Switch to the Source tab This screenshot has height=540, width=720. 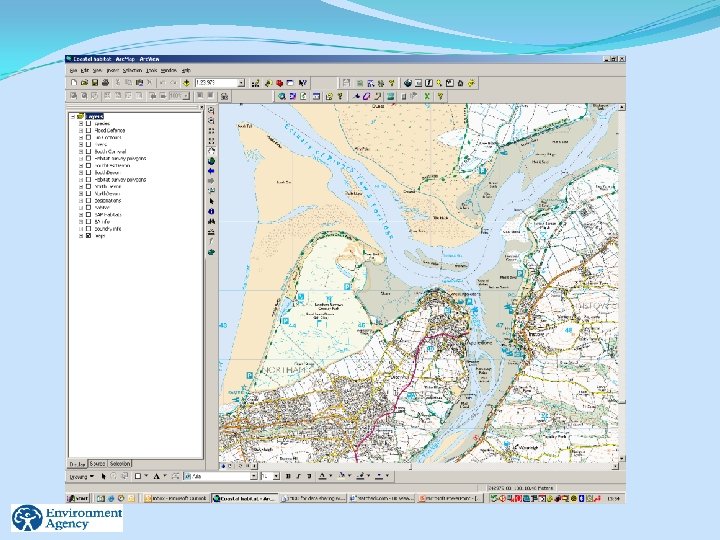tap(97, 464)
